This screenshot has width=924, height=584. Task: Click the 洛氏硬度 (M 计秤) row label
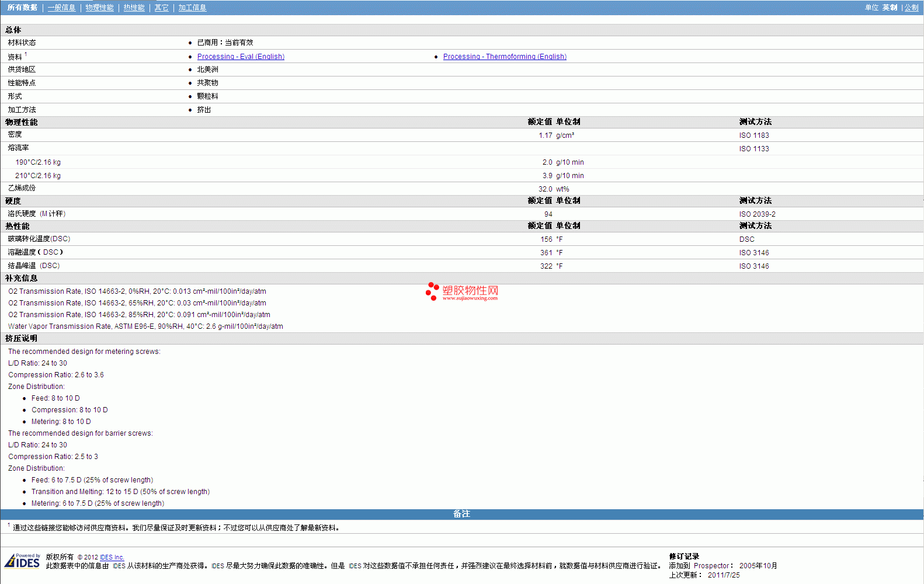[37, 214]
